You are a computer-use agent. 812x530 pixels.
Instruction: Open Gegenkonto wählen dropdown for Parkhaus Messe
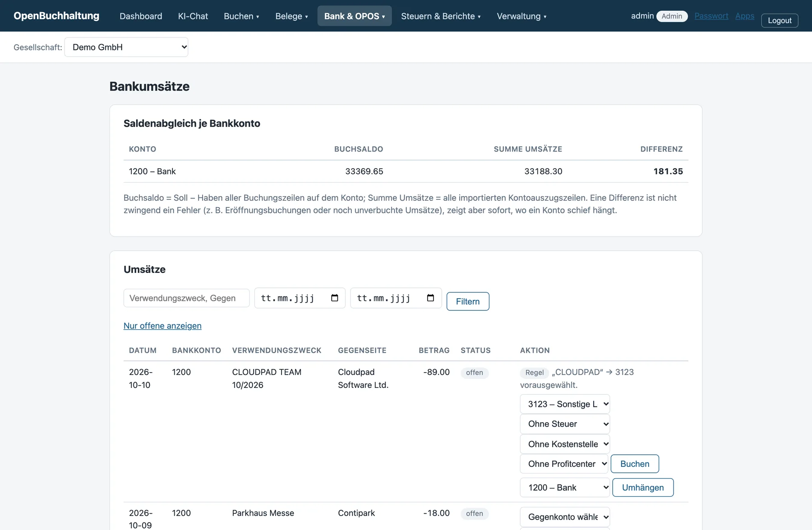[565, 517]
